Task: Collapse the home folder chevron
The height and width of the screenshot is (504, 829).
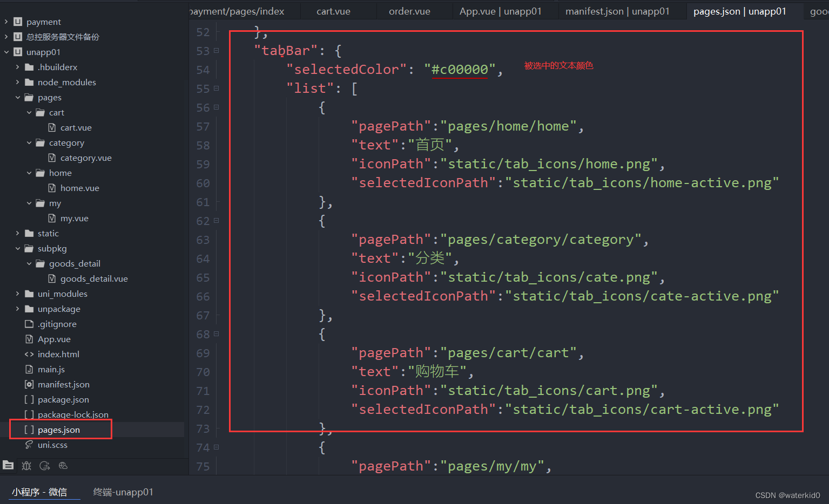Action: pos(29,173)
